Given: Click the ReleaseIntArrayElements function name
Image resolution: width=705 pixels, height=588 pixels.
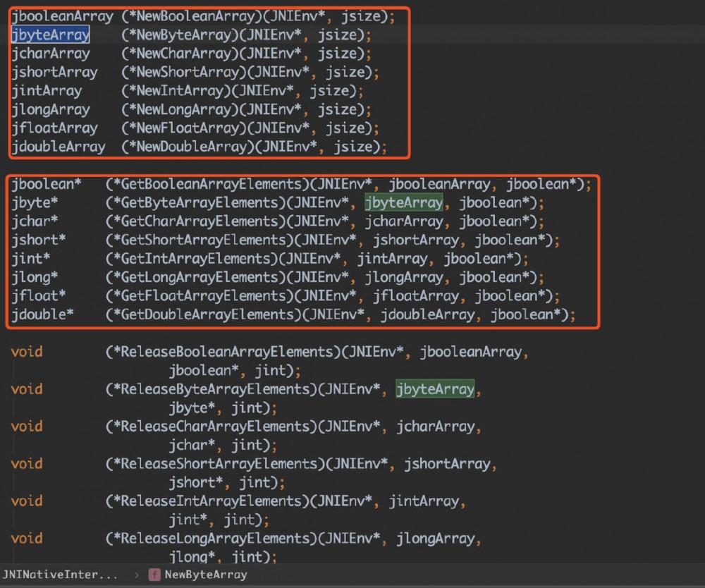Looking at the screenshot, I should 215,501.
